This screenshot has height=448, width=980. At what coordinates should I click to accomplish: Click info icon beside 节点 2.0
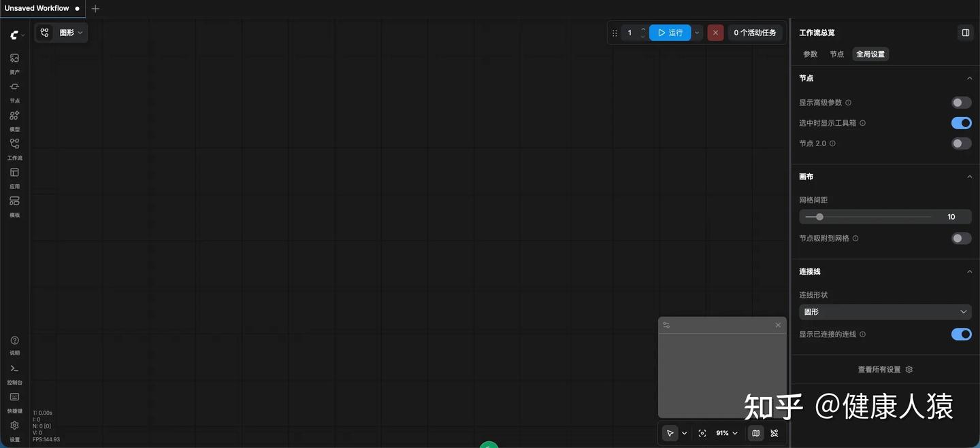(832, 143)
